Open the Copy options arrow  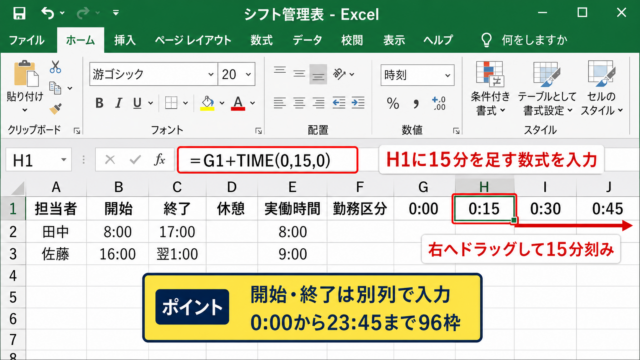pos(70,88)
